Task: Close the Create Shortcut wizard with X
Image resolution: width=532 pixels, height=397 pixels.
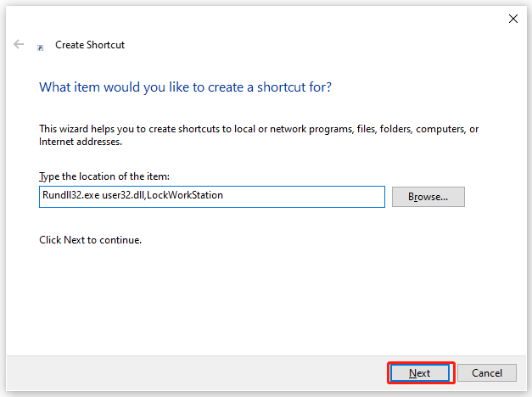Action: 513,19
